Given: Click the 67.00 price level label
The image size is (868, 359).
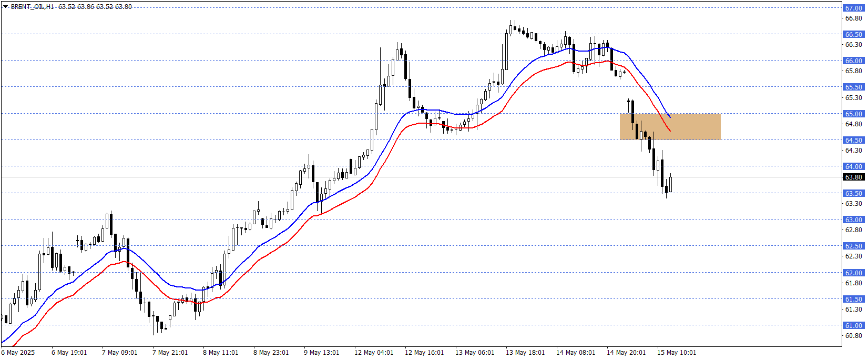Looking at the screenshot, I should (854, 8).
